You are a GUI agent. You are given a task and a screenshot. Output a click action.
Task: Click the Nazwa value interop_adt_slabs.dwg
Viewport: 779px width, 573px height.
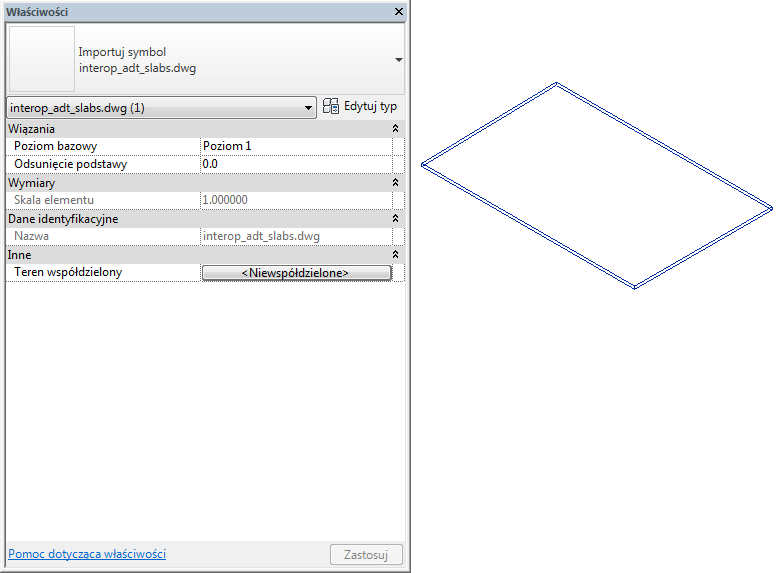tap(296, 236)
